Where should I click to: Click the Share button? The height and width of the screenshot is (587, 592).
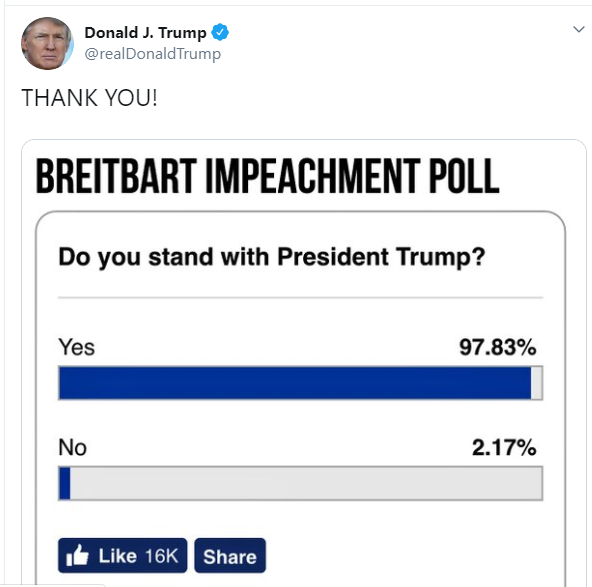(230, 555)
